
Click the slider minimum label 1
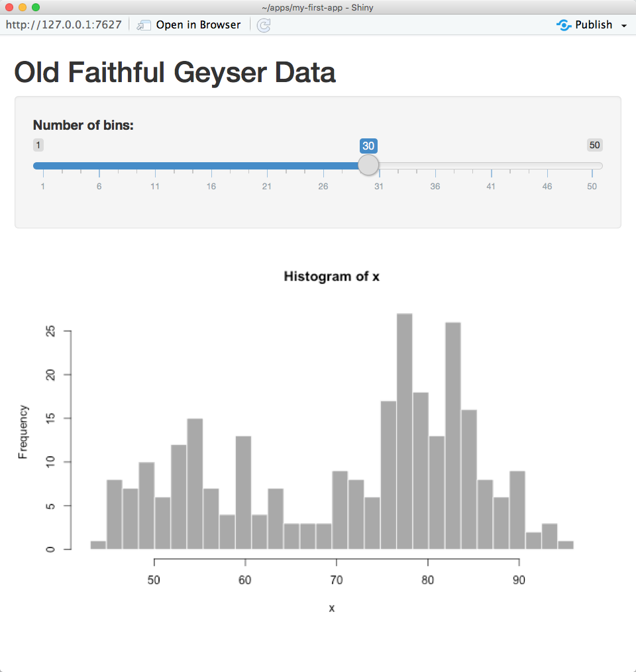pyautogui.click(x=38, y=145)
